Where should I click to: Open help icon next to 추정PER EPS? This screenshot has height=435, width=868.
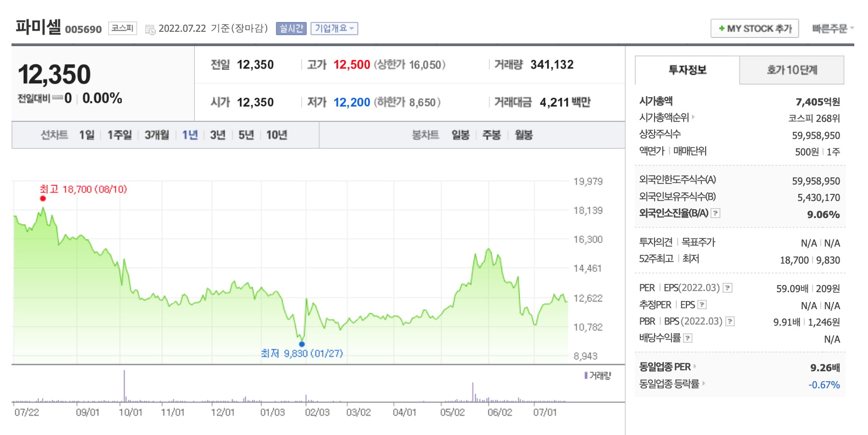click(x=702, y=305)
